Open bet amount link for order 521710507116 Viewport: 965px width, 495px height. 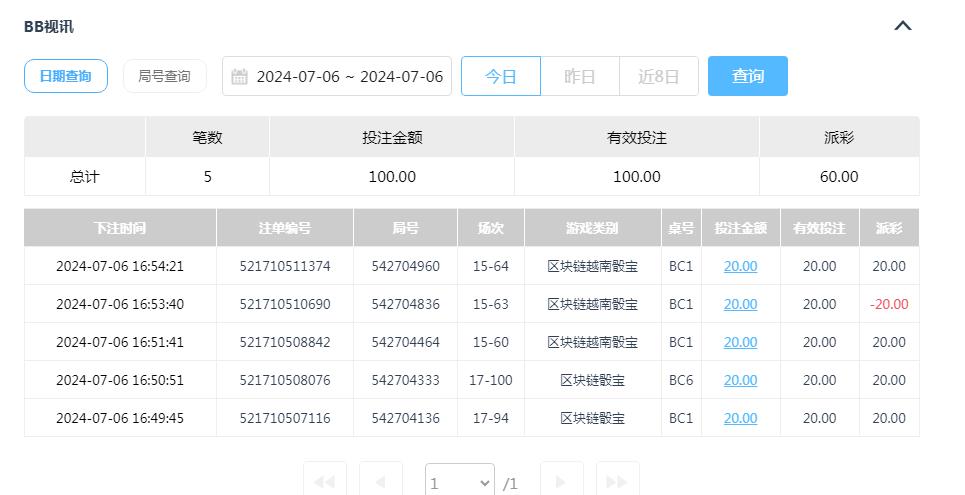(740, 418)
